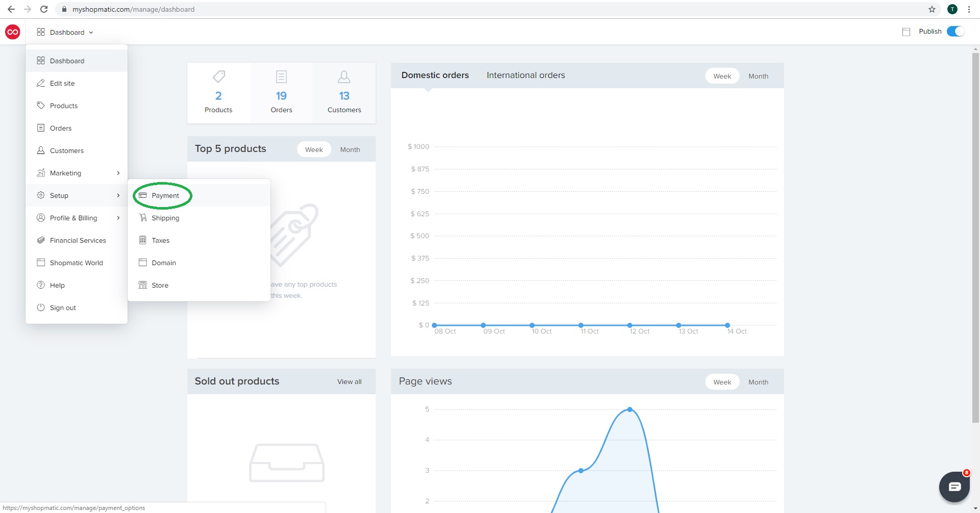
Task: Bookmark page with the star icon
Action: 932,9
